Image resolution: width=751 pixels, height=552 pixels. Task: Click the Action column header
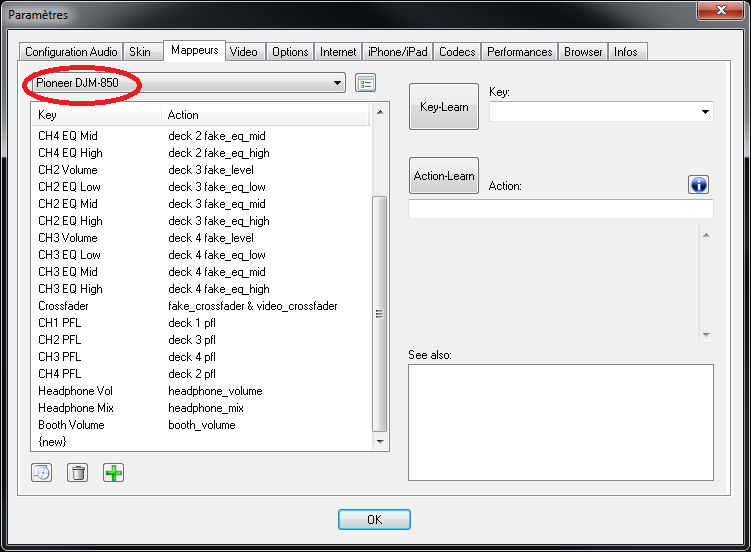tap(266, 115)
